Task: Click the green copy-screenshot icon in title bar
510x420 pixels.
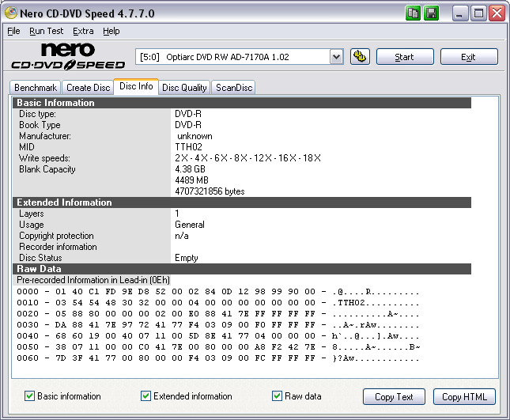Action: (x=413, y=13)
